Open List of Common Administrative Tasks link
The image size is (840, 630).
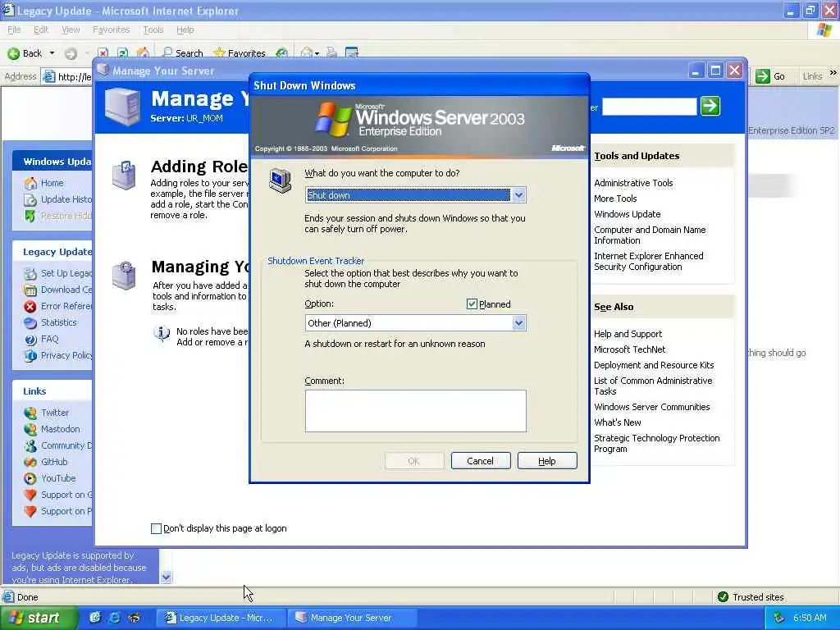(x=653, y=386)
